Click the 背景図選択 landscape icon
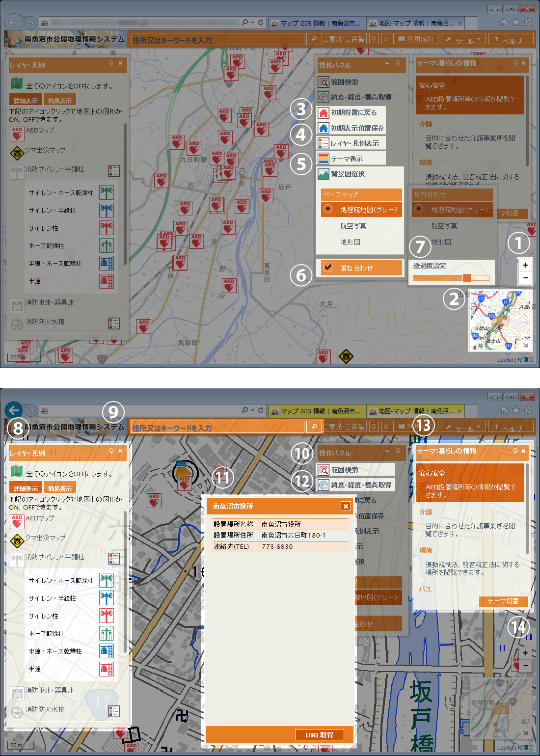This screenshot has height=756, width=540. pos(324,174)
